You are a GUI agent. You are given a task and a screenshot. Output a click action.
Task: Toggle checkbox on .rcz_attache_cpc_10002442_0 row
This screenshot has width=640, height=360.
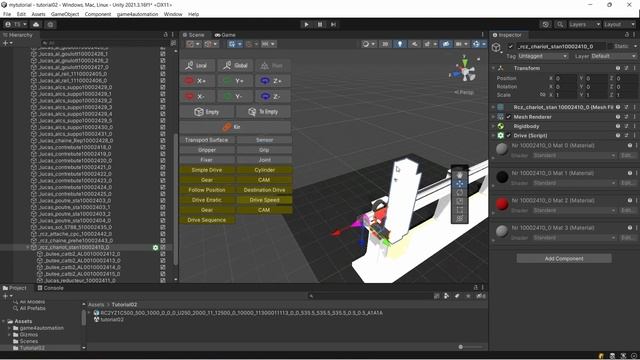point(163,234)
